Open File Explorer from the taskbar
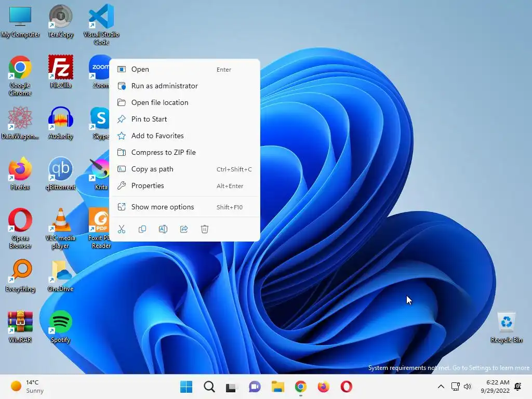Viewport: 532px width, 399px height. tap(277, 387)
